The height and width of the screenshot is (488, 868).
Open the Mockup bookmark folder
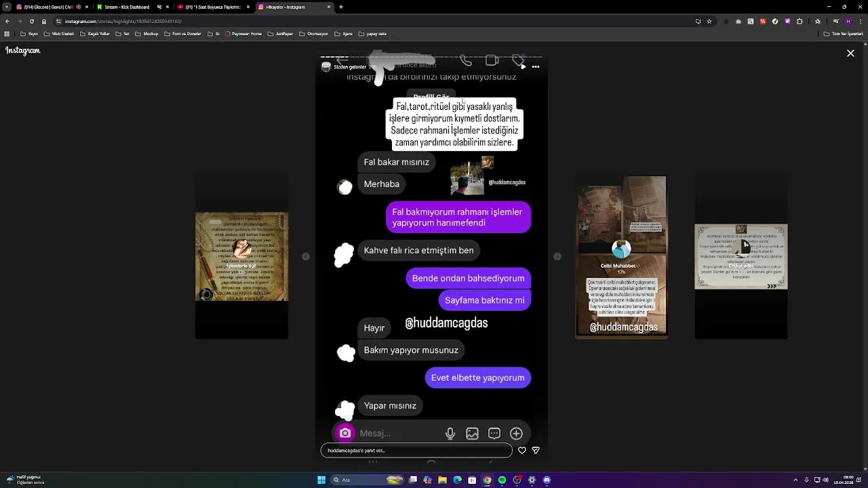[x=146, y=34]
